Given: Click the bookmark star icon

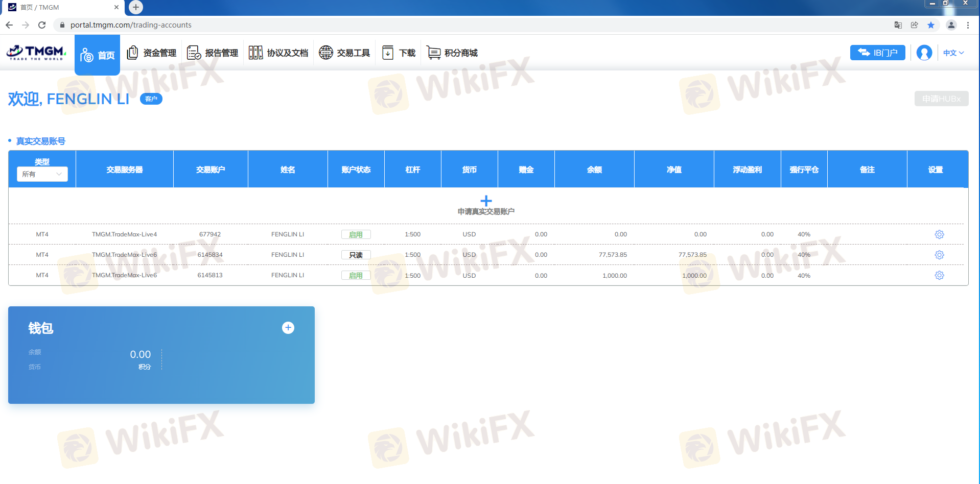Looking at the screenshot, I should coord(931,25).
